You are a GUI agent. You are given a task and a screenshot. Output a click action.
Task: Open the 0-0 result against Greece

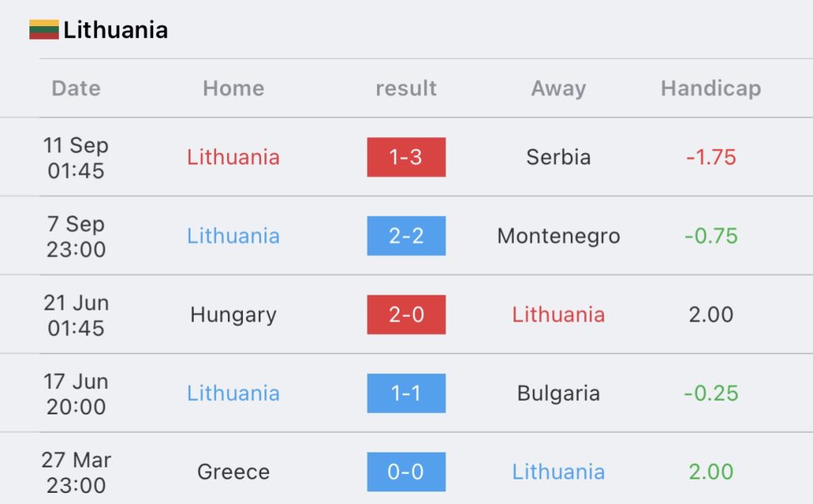(406, 471)
